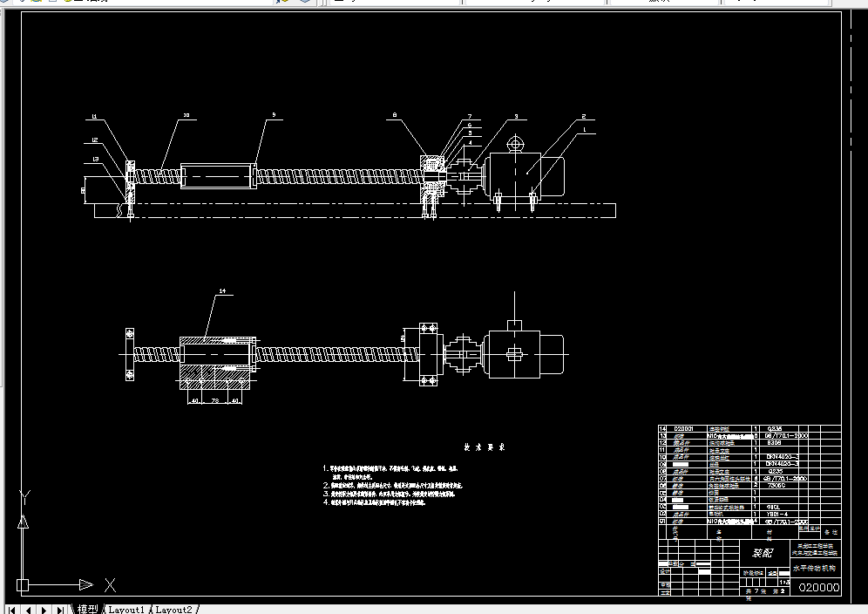Select the 技术要求 heading text
868x614 pixels.
[485, 447]
